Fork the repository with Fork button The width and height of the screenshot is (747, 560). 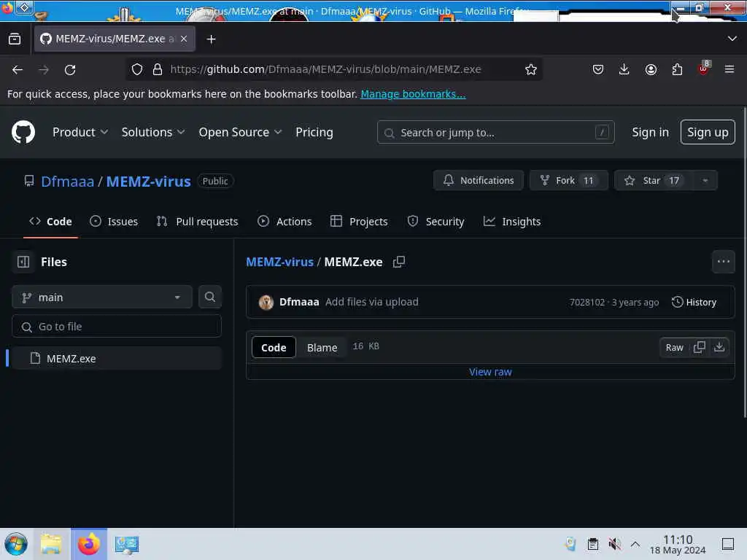pos(569,181)
